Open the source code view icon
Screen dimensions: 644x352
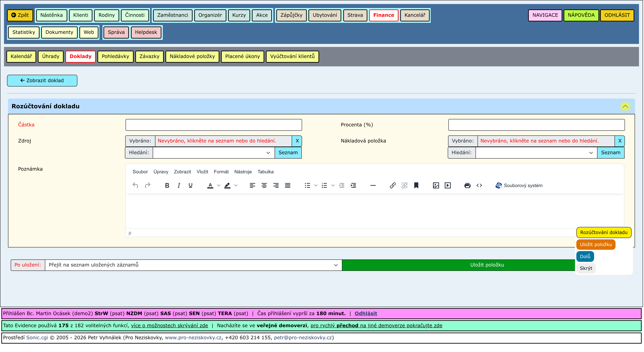point(479,185)
